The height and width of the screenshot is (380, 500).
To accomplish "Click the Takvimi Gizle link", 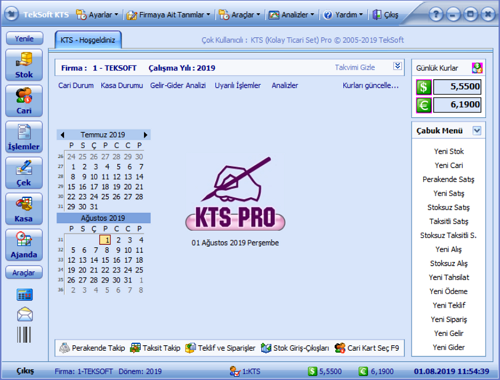I will [x=355, y=68].
